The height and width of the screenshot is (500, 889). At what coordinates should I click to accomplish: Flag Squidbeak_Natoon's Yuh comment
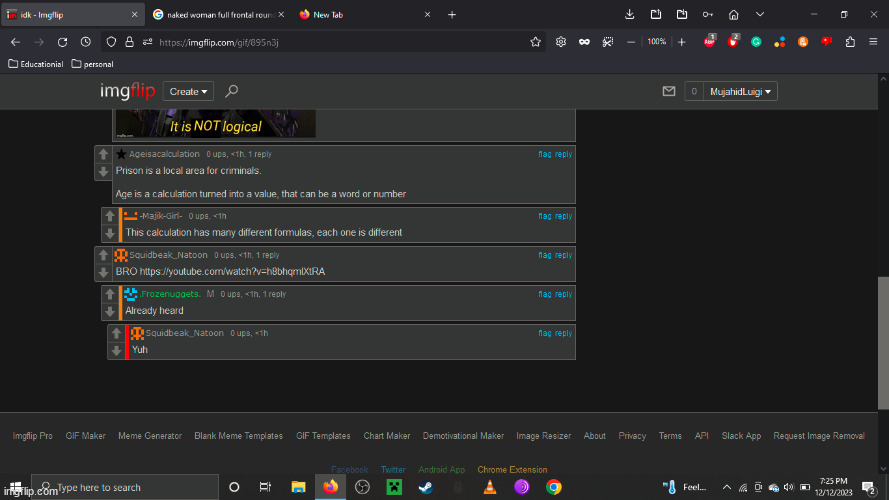point(544,333)
